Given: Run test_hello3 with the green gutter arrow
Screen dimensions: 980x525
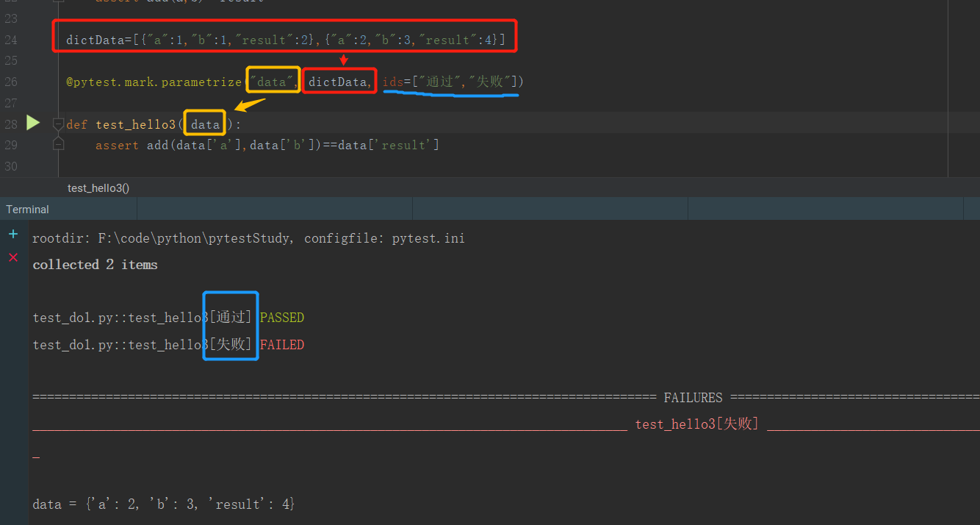Looking at the screenshot, I should [x=33, y=123].
